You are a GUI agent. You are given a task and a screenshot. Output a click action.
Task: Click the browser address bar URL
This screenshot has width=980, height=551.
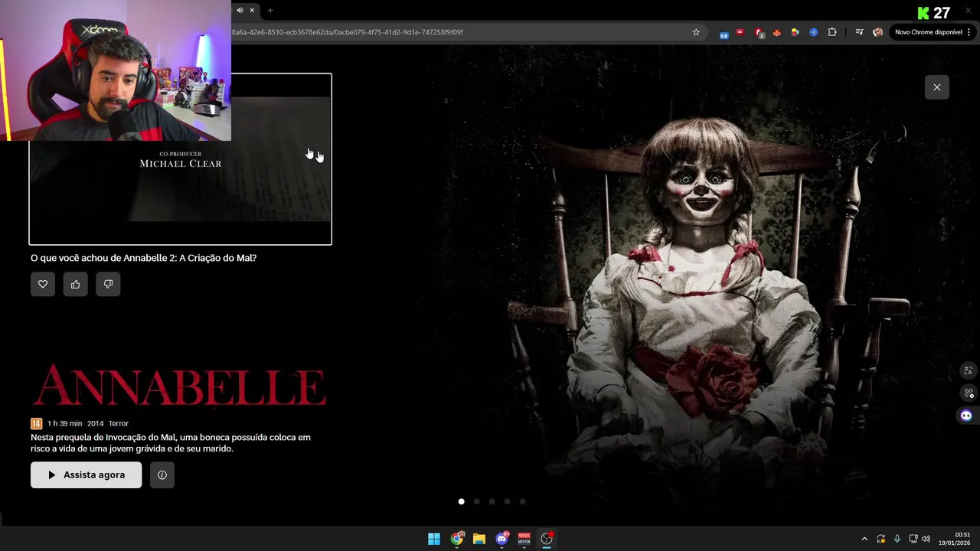click(348, 32)
